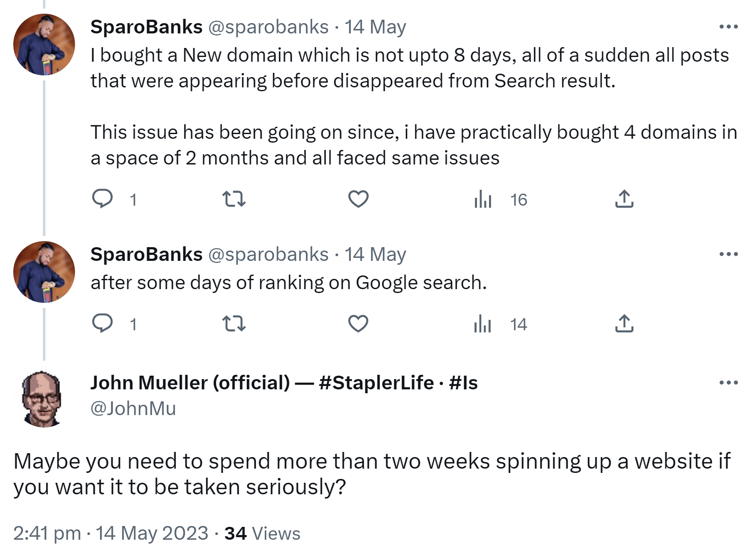Open John Mueller's profile picture
The width and height of the screenshot is (756, 559).
pos(43,399)
